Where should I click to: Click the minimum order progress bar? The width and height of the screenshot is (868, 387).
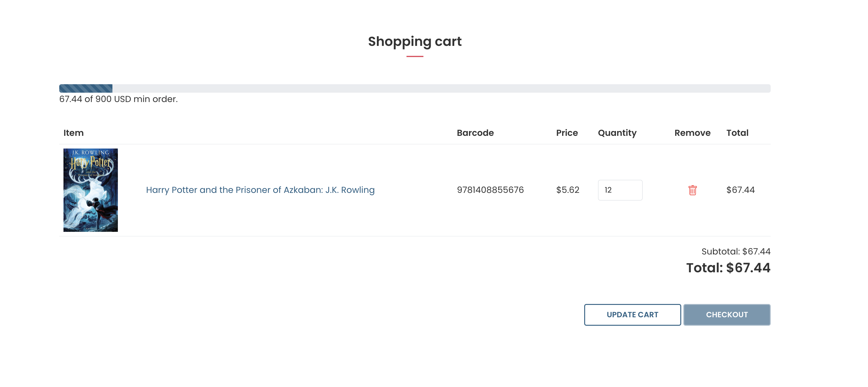pos(414,88)
